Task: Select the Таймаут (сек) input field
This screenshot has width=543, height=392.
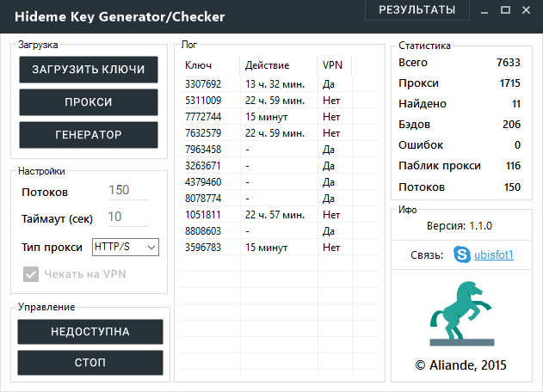Action: (127, 217)
